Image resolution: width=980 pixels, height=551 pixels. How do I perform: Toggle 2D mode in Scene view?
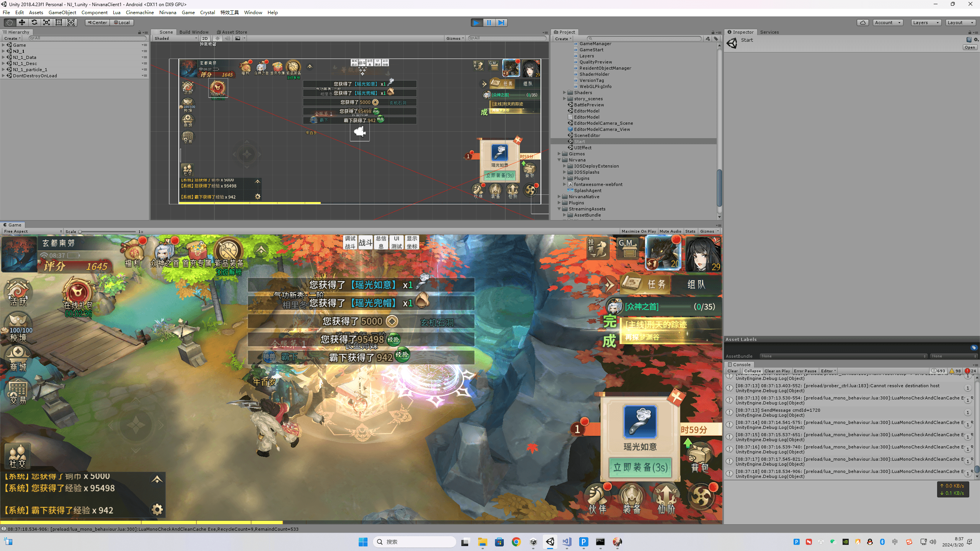[205, 38]
